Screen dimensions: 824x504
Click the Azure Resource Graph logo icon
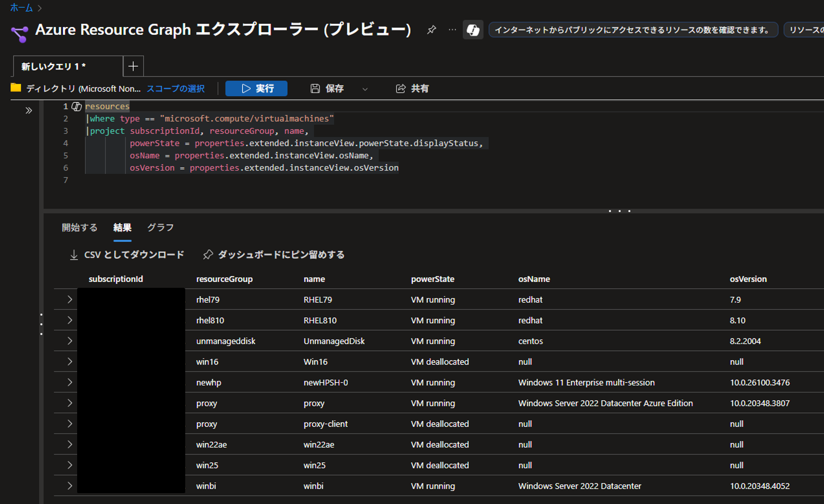20,33
